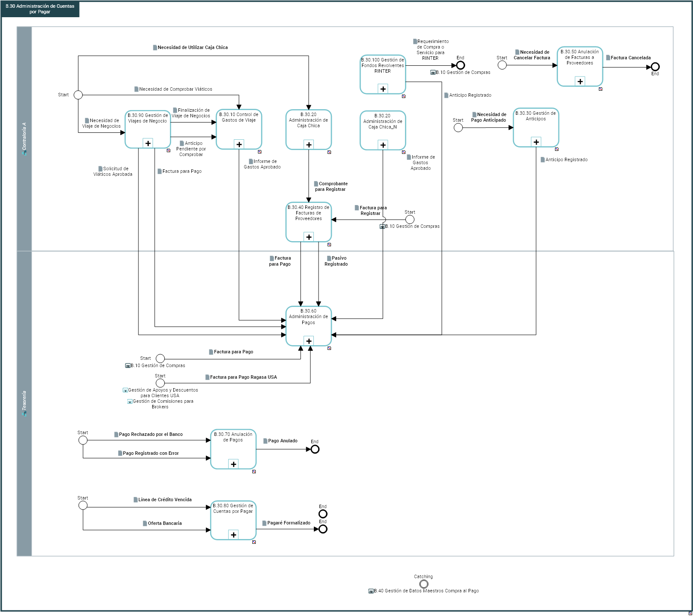The width and height of the screenshot is (693, 616).
Task: Click the link icon below B.30.100 RINTER box
Action: pos(404,96)
